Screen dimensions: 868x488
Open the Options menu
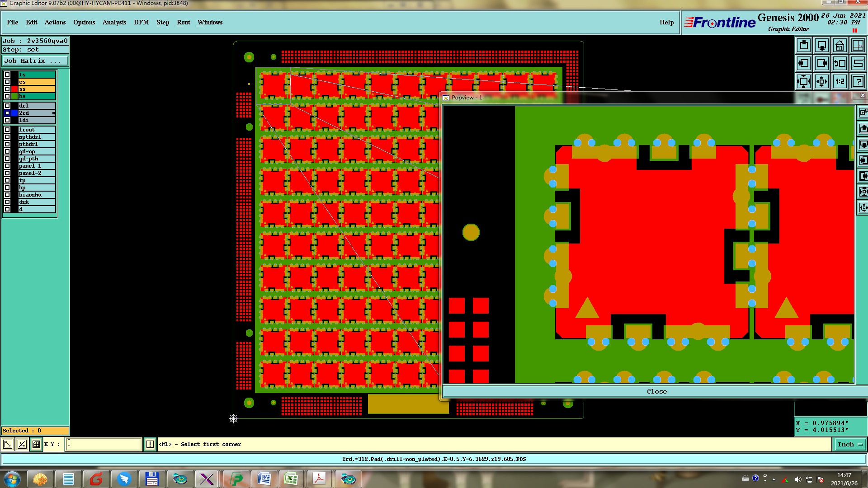click(84, 22)
